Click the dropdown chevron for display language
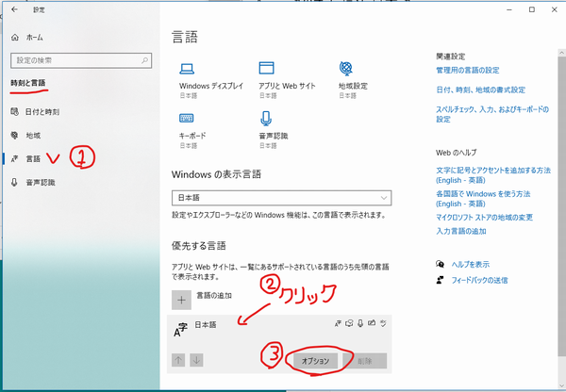 (x=384, y=198)
